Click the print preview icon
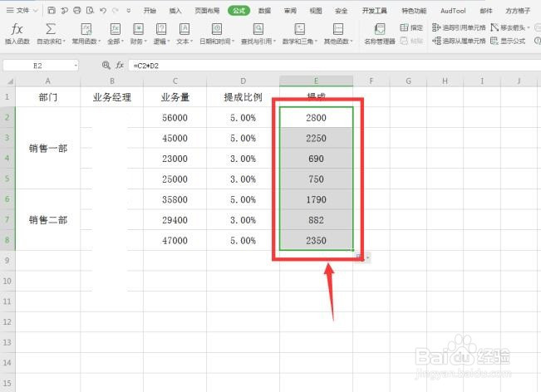541x392 pixels. 90,10
